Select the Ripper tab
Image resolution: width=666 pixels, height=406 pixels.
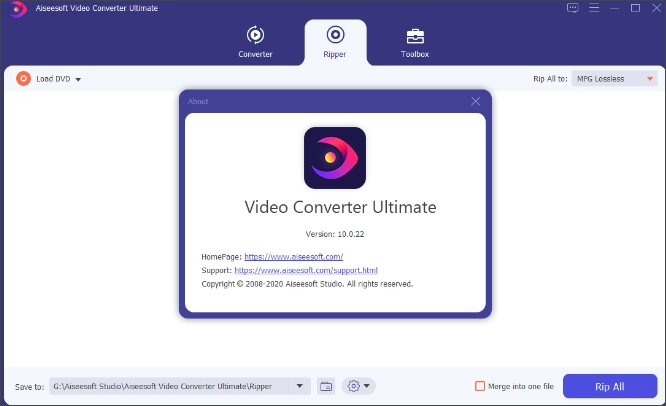[335, 41]
